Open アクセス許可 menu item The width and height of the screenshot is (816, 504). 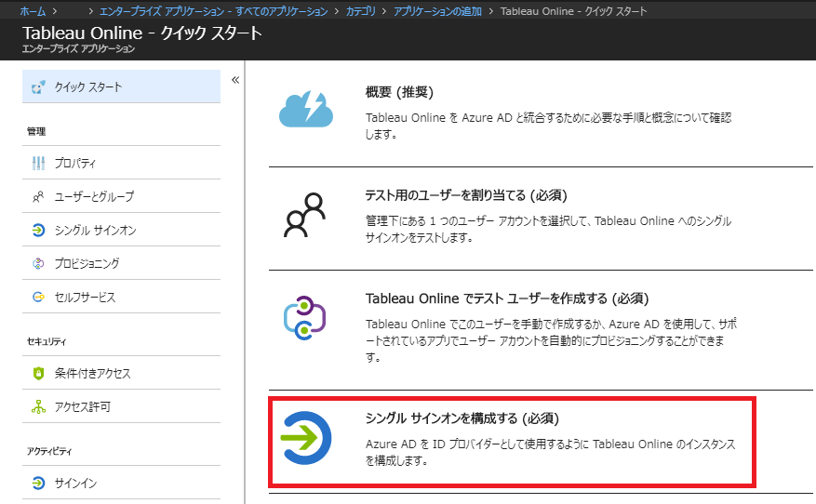(121, 406)
